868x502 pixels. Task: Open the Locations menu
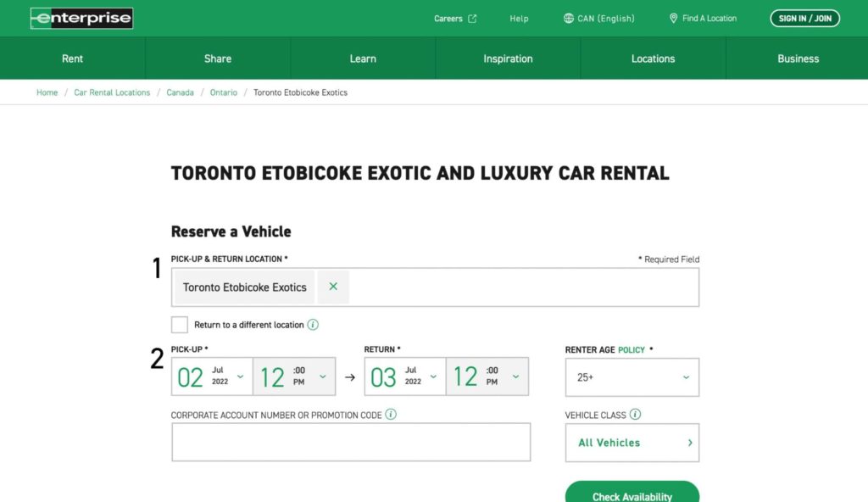[x=654, y=59]
